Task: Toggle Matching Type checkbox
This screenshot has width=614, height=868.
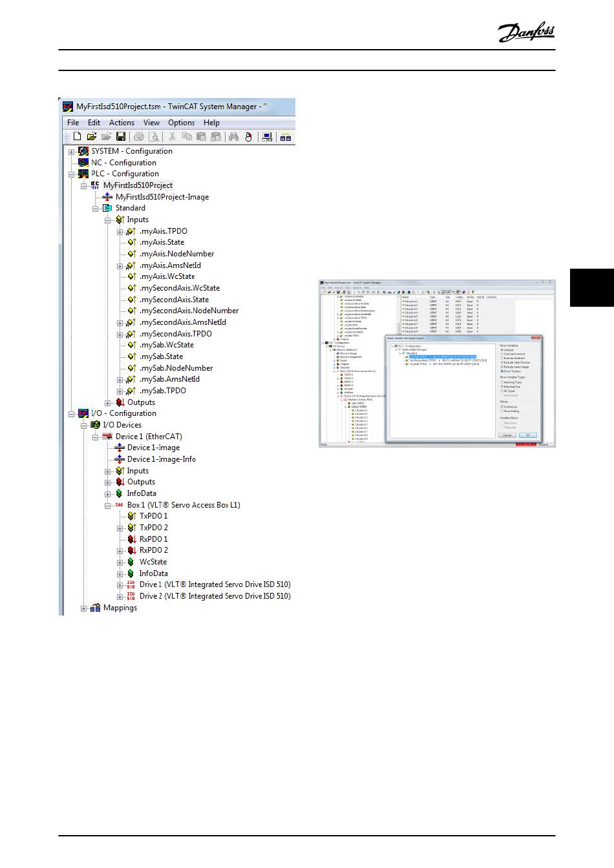Action: coord(503,382)
